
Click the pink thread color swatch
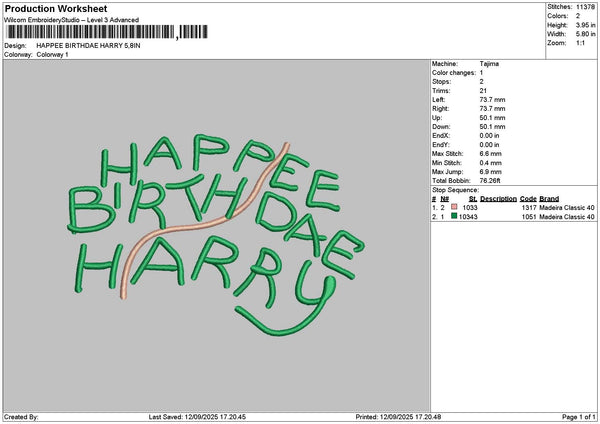[454, 207]
